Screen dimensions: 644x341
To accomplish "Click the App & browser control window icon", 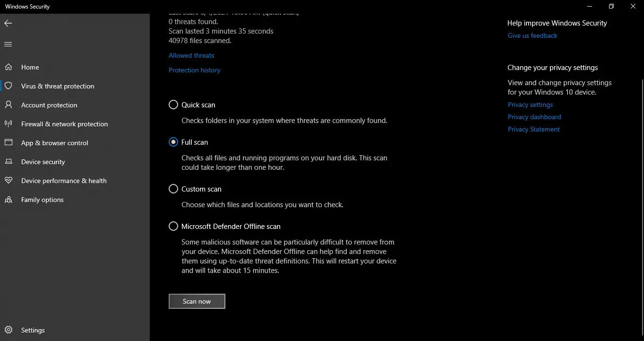I will coord(9,143).
